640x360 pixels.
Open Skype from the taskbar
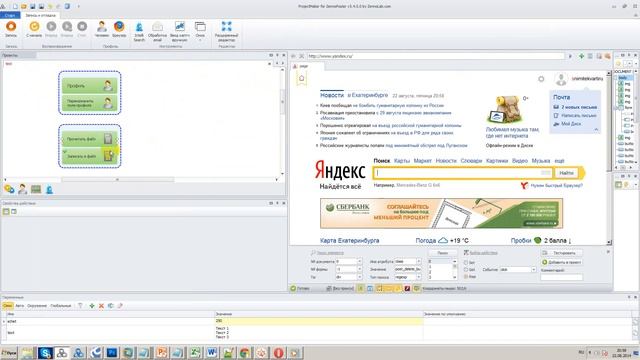tap(45, 353)
